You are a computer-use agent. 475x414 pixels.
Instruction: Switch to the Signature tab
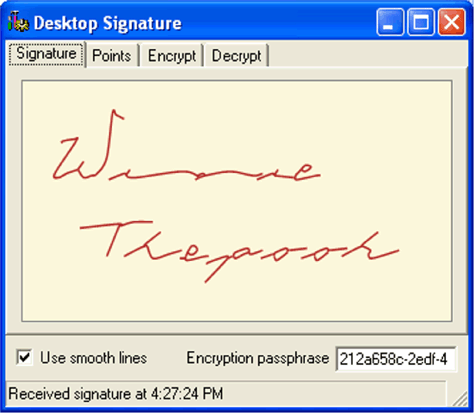(46, 54)
